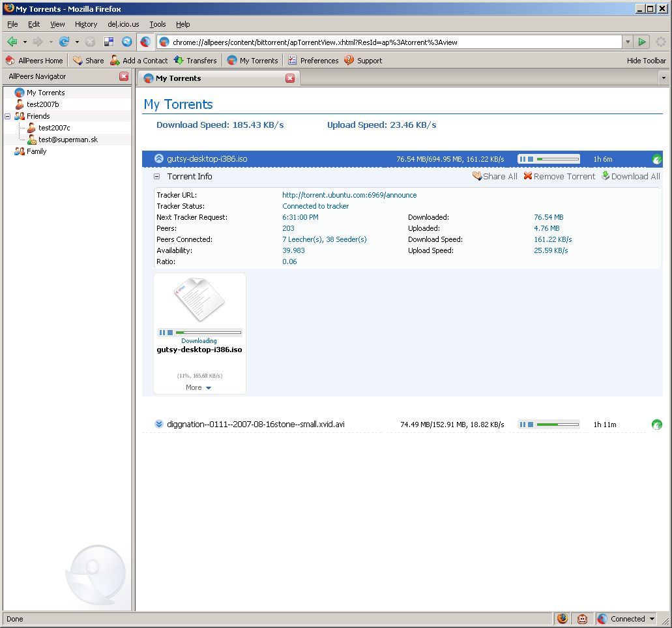Open AllPeers Preferences
This screenshot has height=628, width=672.
coord(314,61)
